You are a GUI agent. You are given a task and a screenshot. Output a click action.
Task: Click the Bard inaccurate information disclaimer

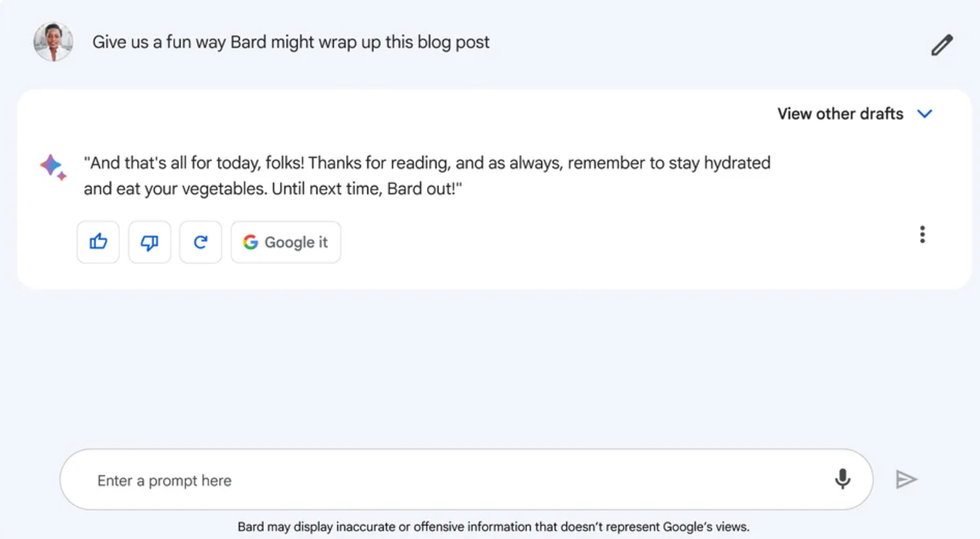(493, 526)
